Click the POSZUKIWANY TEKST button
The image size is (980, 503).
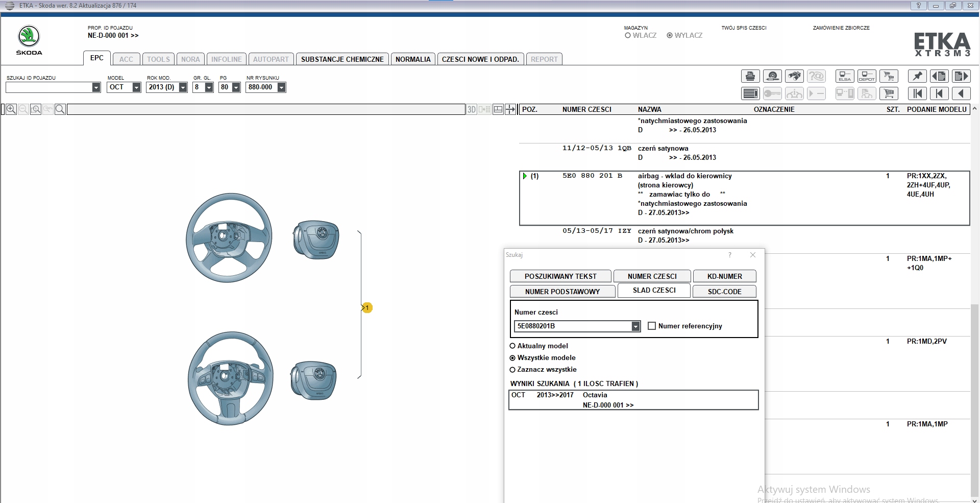coord(560,276)
